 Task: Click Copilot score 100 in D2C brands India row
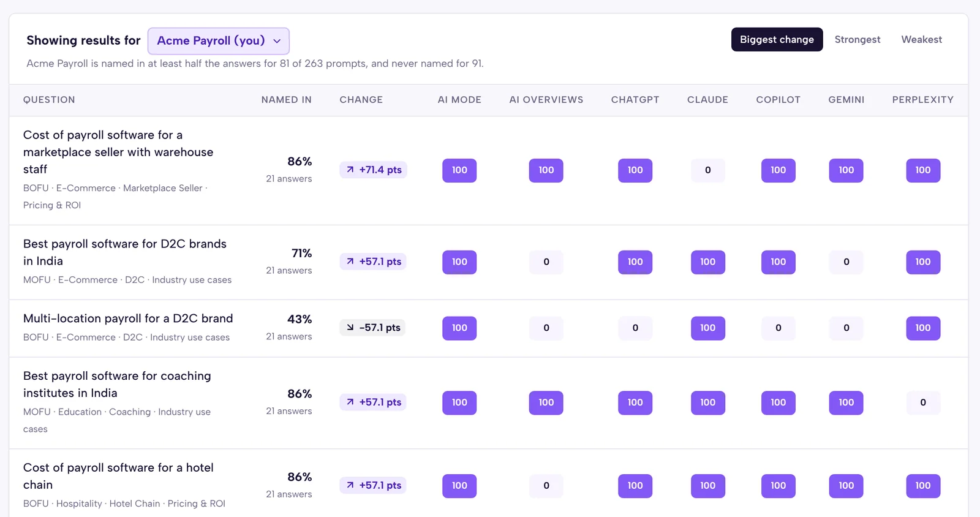778,262
